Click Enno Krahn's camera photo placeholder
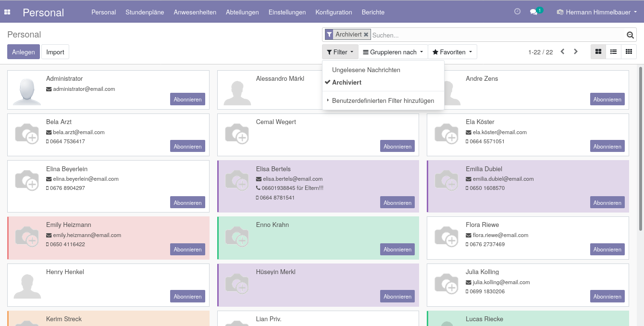 pos(237,236)
